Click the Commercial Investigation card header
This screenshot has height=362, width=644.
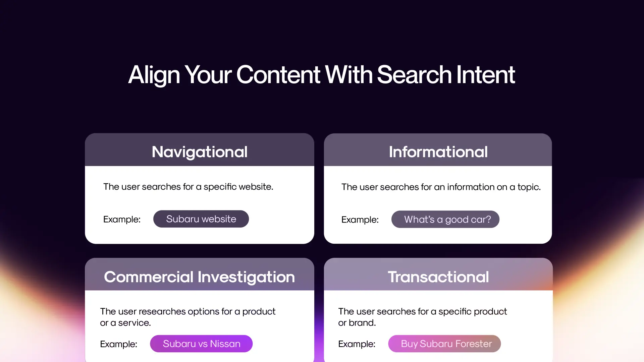pos(200,276)
